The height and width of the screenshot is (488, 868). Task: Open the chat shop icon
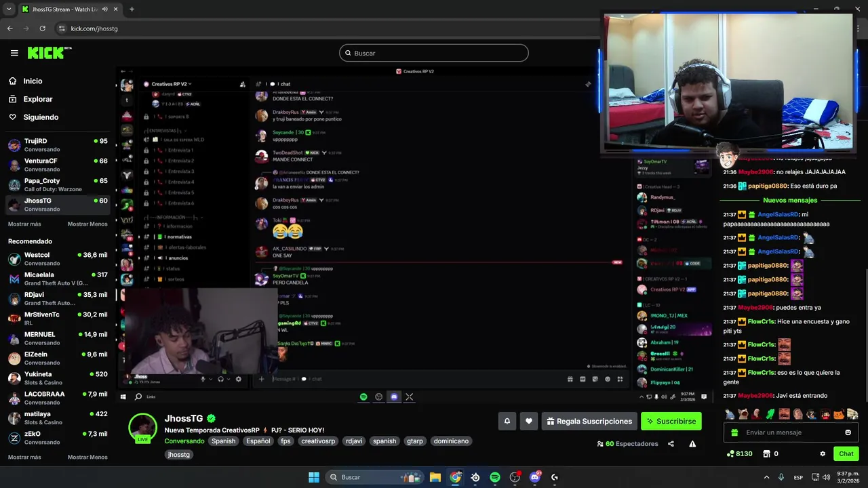tap(767, 453)
